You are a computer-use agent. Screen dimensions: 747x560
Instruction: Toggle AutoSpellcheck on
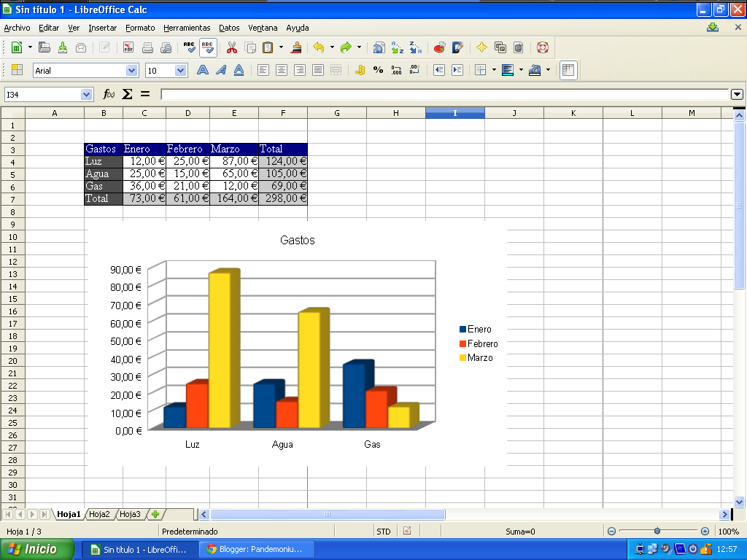click(x=207, y=47)
